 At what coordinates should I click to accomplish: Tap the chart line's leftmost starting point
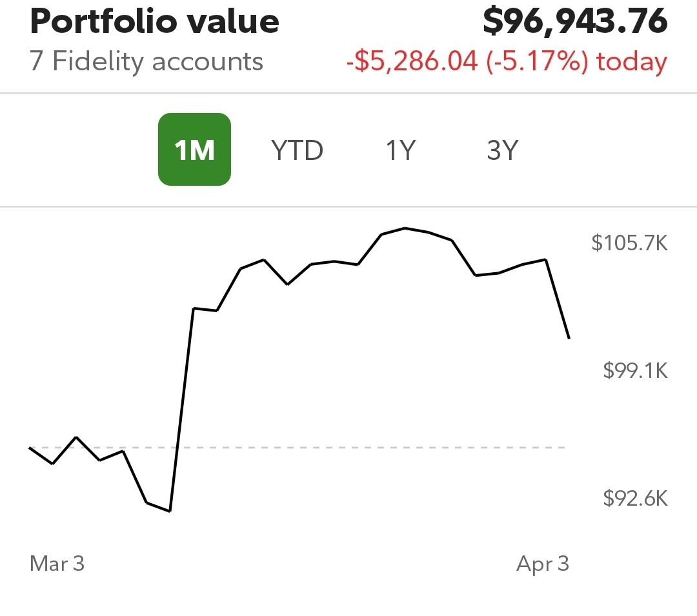click(x=30, y=447)
